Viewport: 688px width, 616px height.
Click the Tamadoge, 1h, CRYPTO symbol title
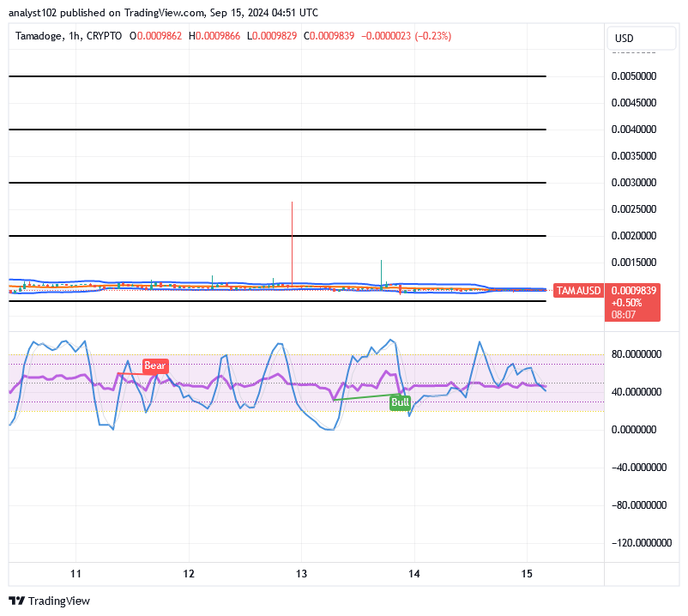coord(69,36)
